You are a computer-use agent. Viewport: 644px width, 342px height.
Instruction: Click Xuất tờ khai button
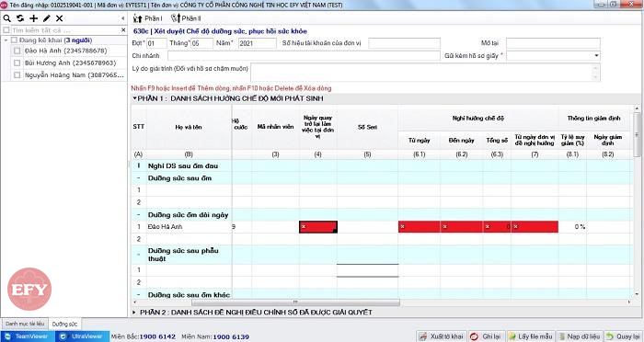(442, 336)
